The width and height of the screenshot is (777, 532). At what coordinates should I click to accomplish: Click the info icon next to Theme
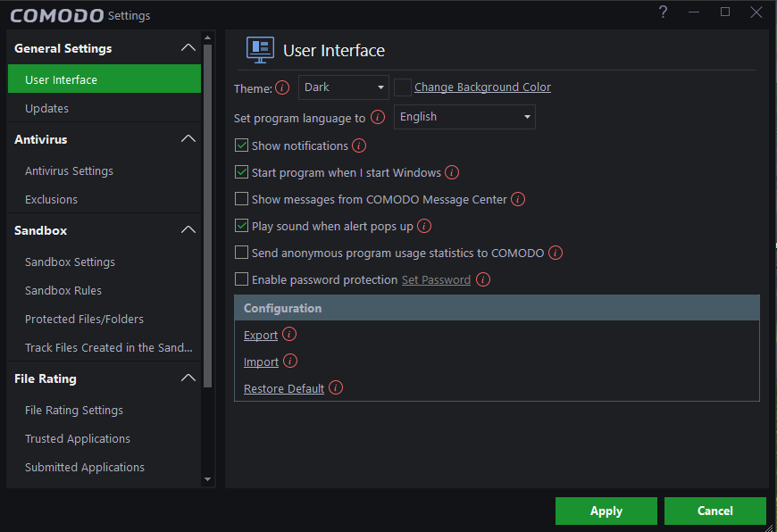(282, 87)
